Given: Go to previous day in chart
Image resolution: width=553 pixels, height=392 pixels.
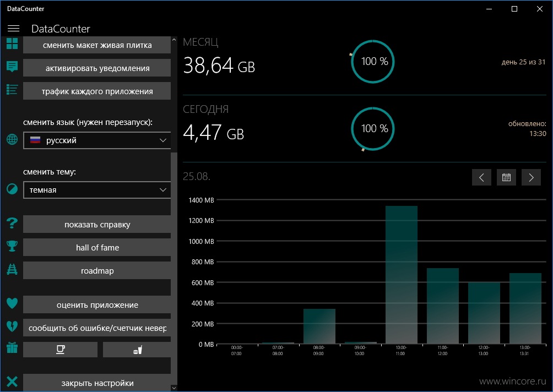Looking at the screenshot, I should [481, 177].
